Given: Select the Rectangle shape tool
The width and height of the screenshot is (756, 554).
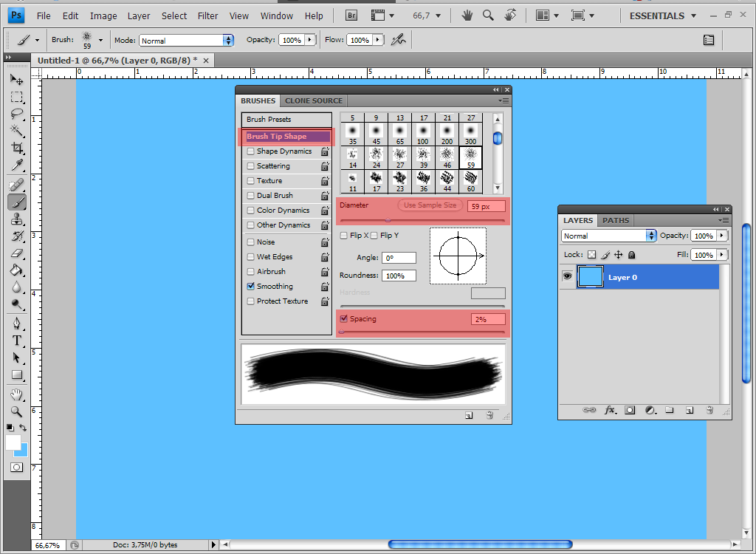Looking at the screenshot, I should click(x=17, y=375).
